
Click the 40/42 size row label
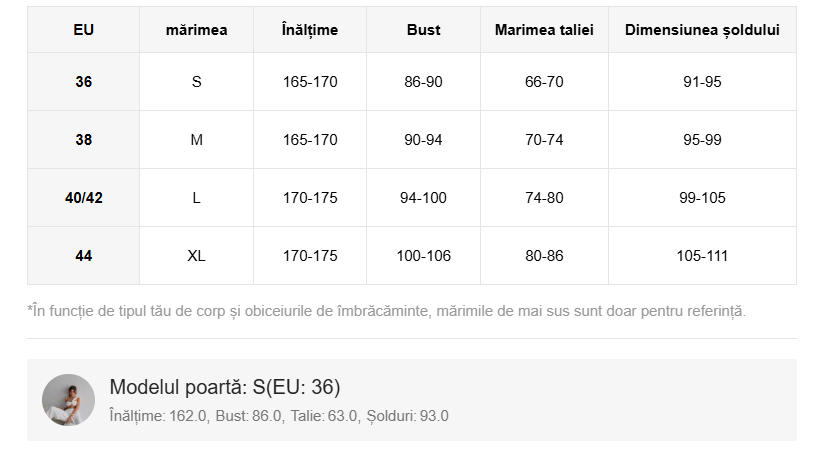[83, 198]
